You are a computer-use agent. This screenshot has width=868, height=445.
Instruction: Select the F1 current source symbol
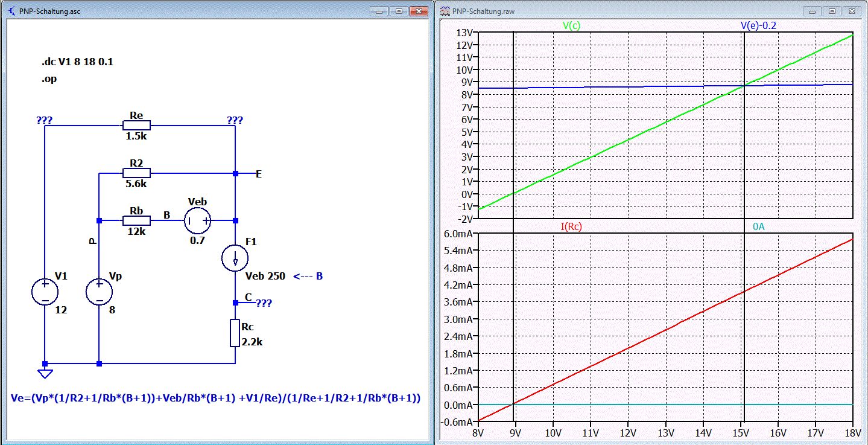(x=235, y=258)
